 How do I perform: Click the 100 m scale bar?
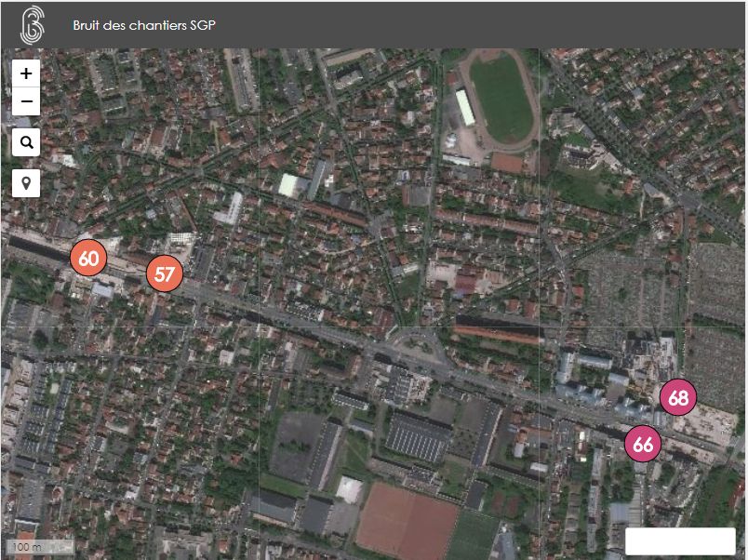(39, 547)
